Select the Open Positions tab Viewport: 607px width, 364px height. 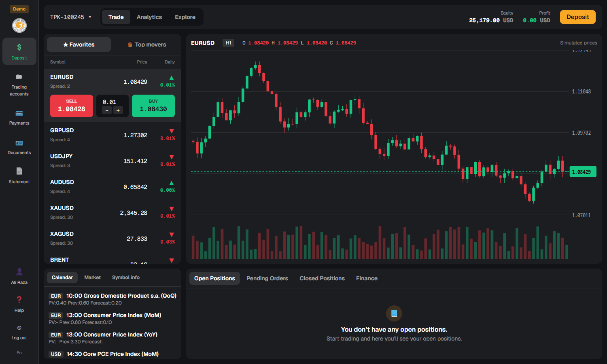click(x=214, y=278)
